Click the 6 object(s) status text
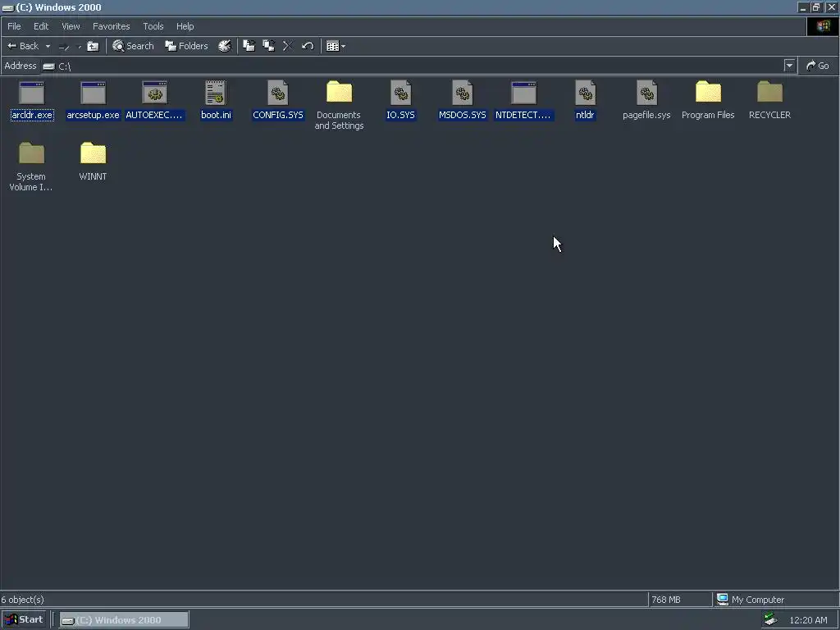Viewport: 840px width, 630px height. pos(22,600)
